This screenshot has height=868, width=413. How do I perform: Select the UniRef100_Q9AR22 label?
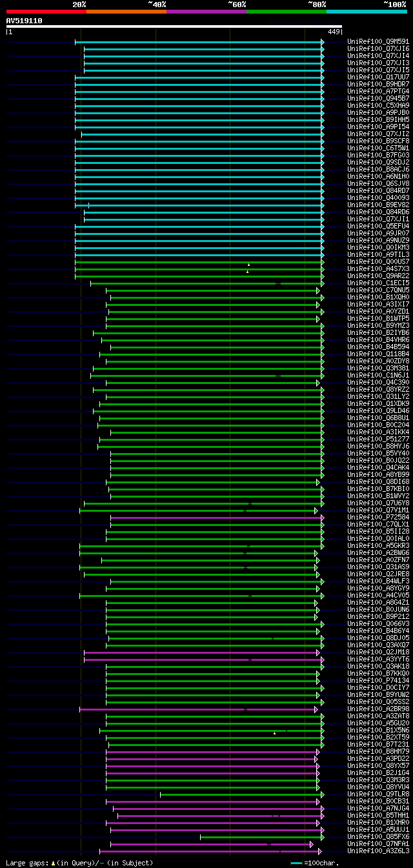378,276
